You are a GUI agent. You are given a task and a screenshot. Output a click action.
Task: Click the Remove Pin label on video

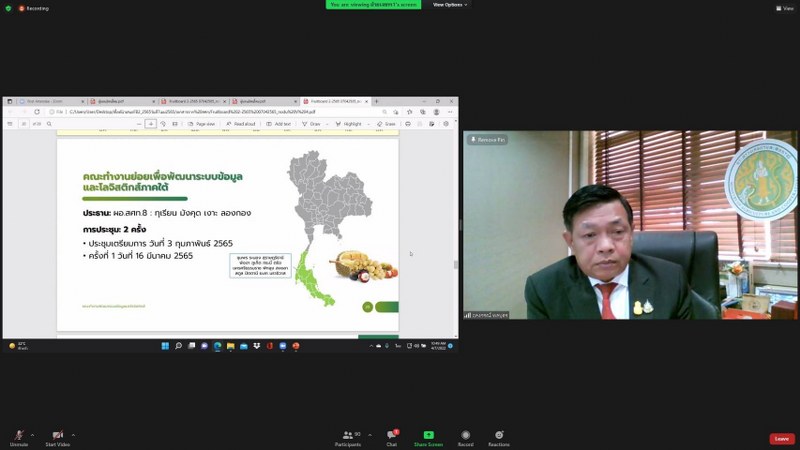488,139
